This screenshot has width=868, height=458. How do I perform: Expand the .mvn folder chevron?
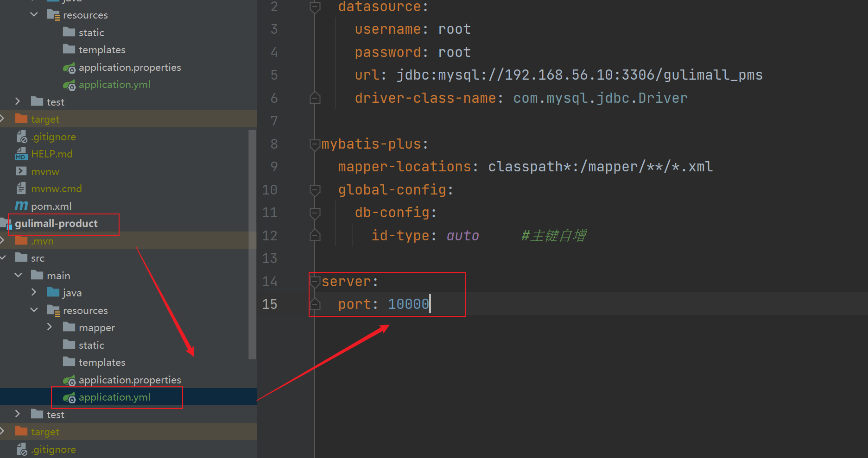click(2, 240)
